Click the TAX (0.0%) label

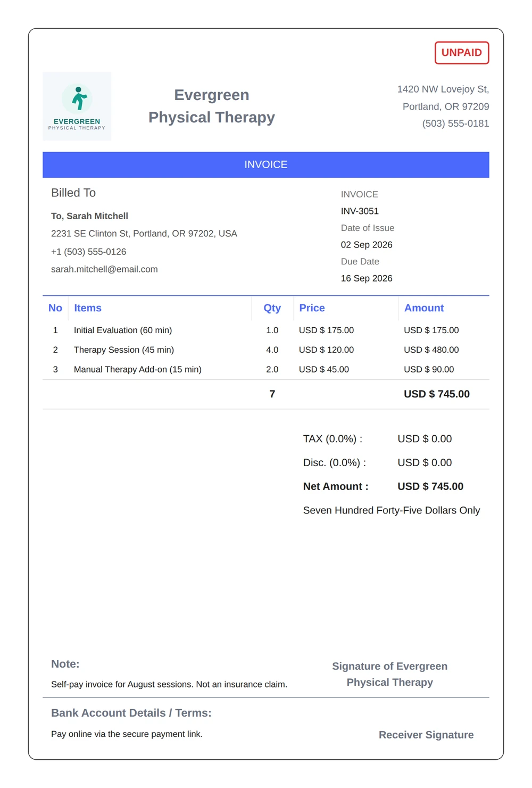click(x=333, y=439)
